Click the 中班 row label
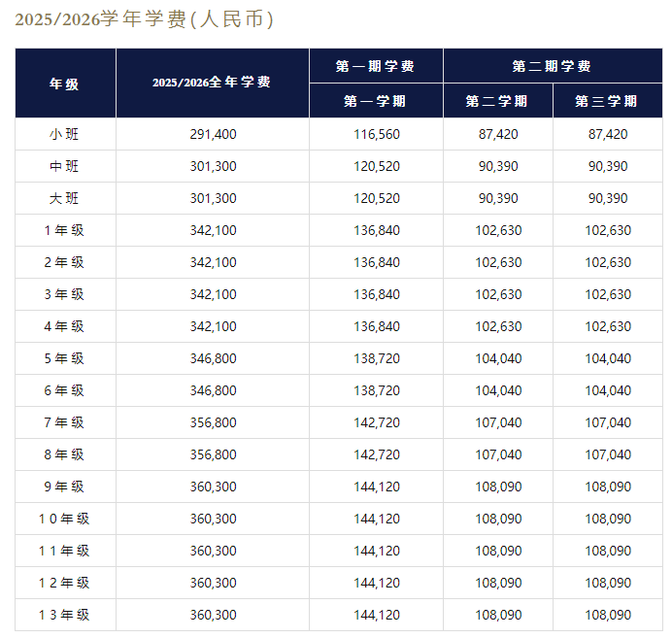 point(64,166)
